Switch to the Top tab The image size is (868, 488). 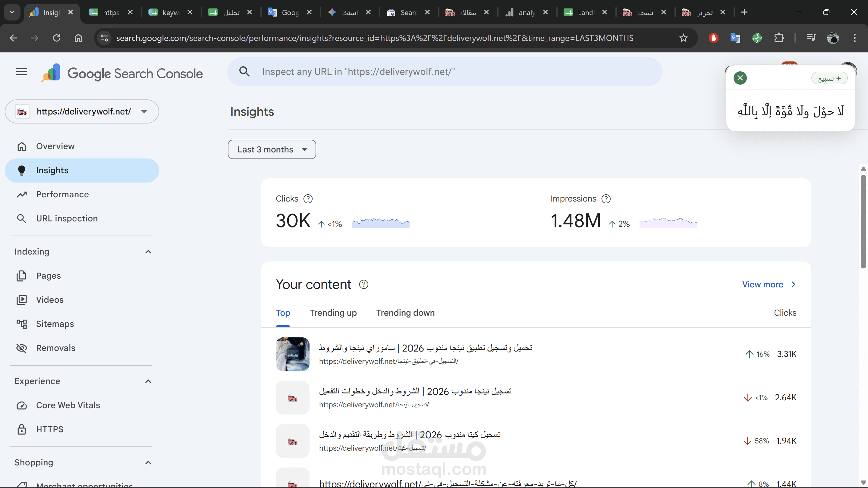[x=283, y=313]
